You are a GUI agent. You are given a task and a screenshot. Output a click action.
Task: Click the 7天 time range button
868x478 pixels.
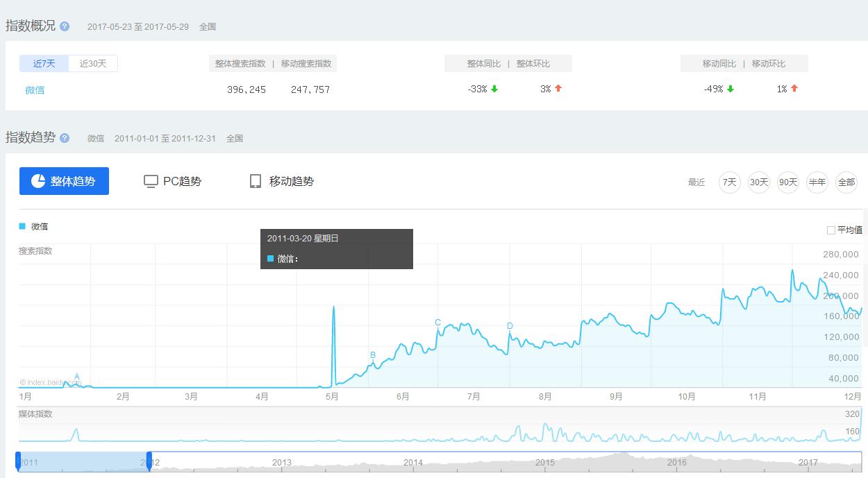(729, 182)
